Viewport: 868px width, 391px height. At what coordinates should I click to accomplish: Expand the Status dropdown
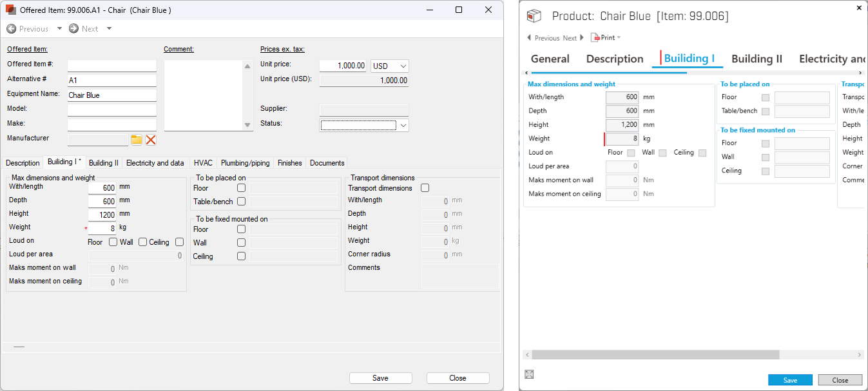tap(403, 125)
